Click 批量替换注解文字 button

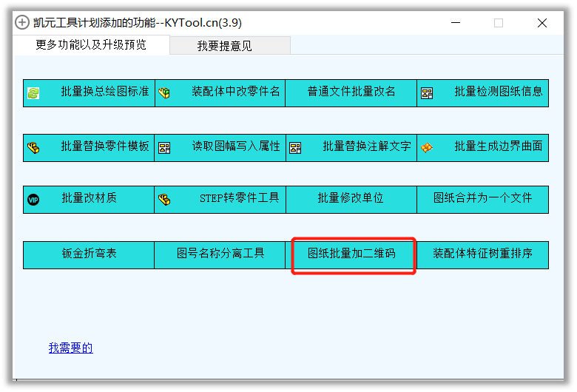(351, 148)
